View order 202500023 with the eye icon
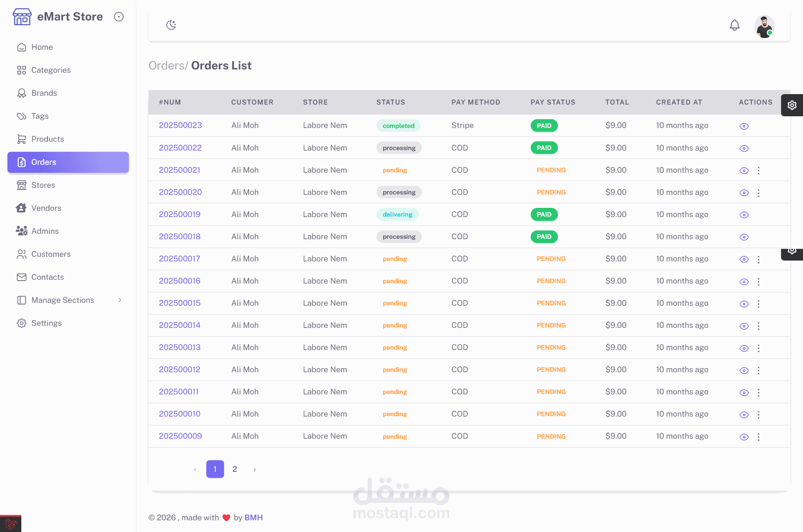 click(744, 126)
